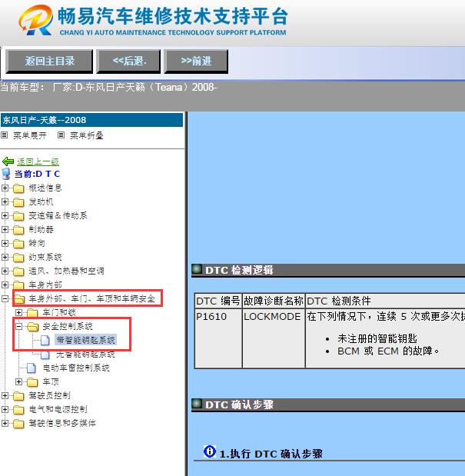
Task: Expand the 约束系统 tree node
Action: click(x=5, y=257)
